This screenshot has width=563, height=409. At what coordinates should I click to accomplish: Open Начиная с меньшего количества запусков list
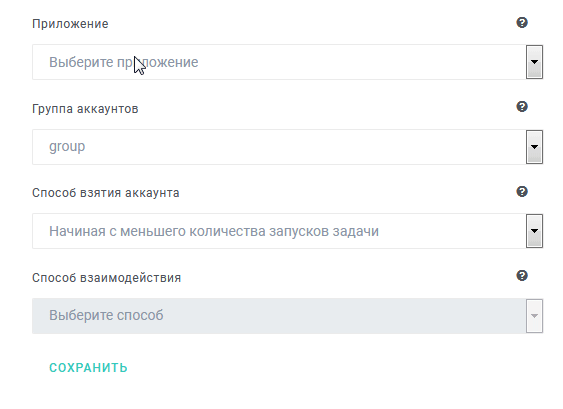(x=287, y=231)
